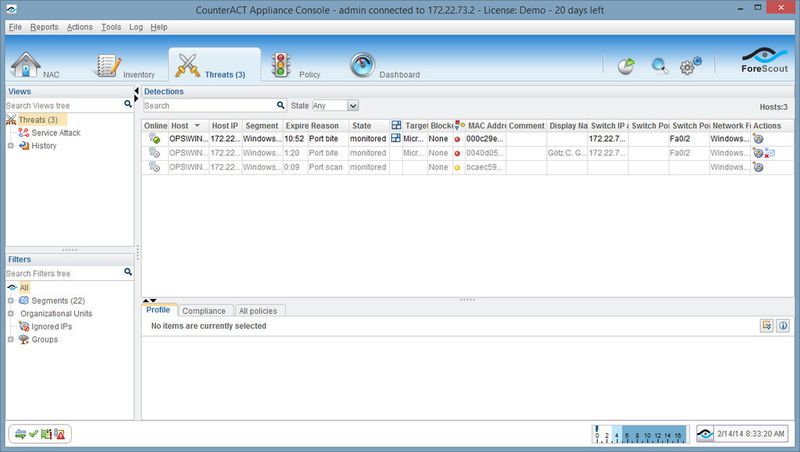800x452 pixels.
Task: Open the NAC home view
Action: pyautogui.click(x=35, y=66)
